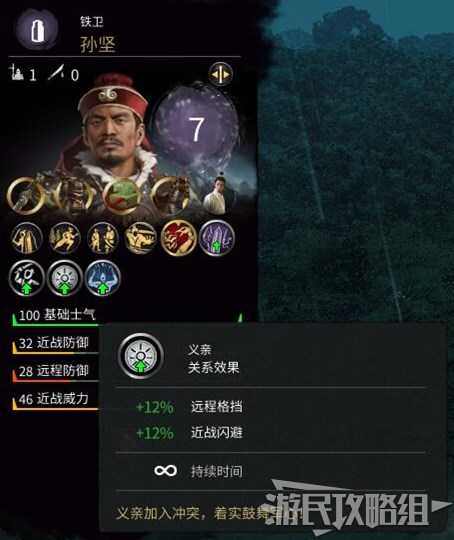This screenshot has height=540, width=454.
Task: Select the second gold-ring armor equipment slot
Action: point(73,196)
